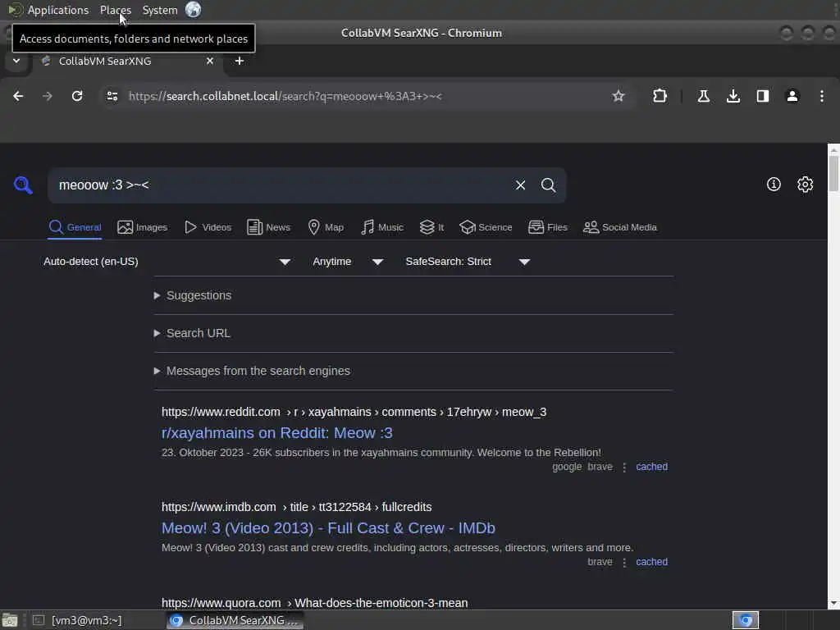Switch to the It category

(x=431, y=227)
